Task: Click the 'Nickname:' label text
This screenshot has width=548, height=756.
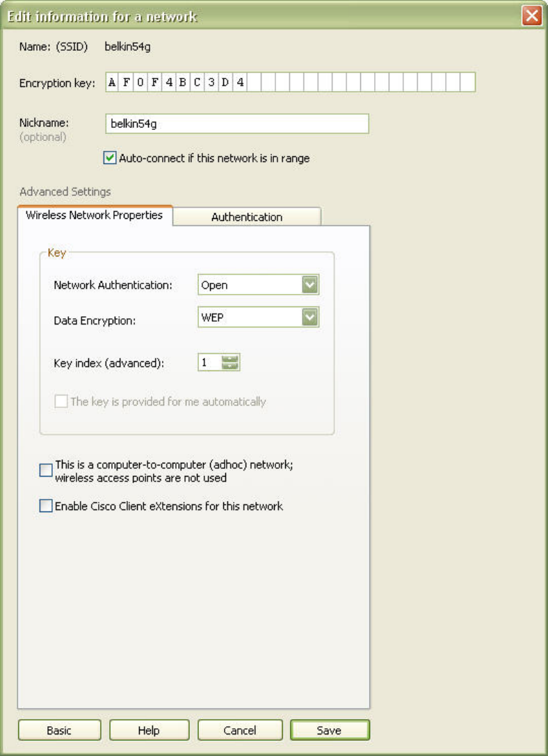Action: point(44,122)
